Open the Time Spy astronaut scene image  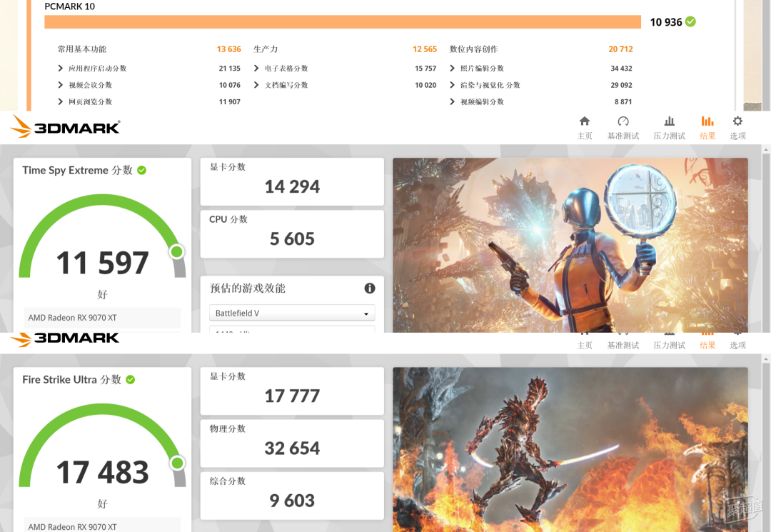(x=570, y=245)
